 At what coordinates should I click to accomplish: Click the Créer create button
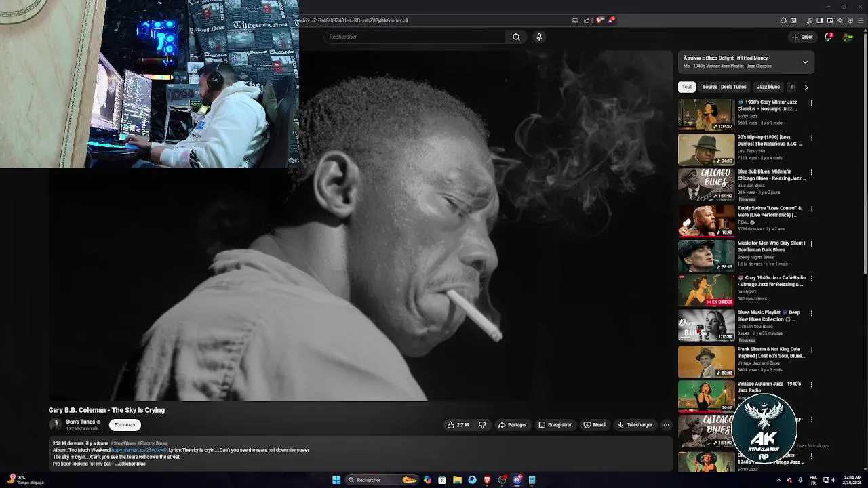(x=802, y=37)
